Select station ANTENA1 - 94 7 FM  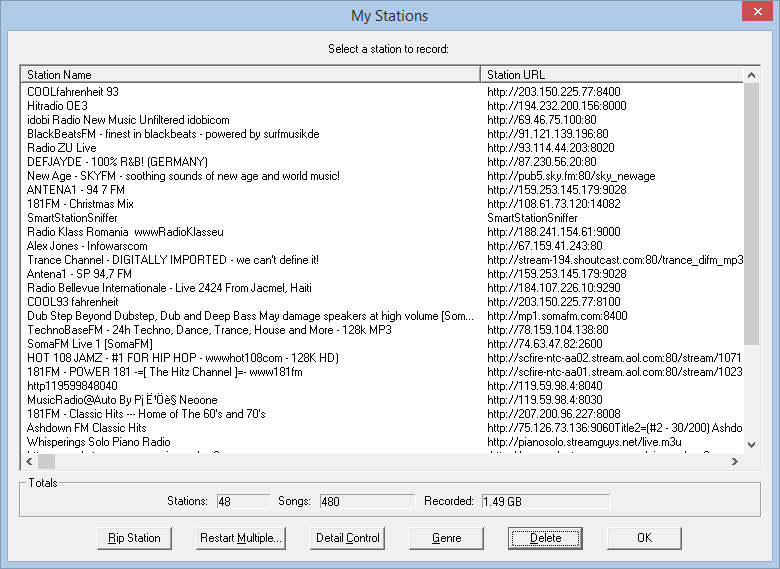[x=76, y=190]
